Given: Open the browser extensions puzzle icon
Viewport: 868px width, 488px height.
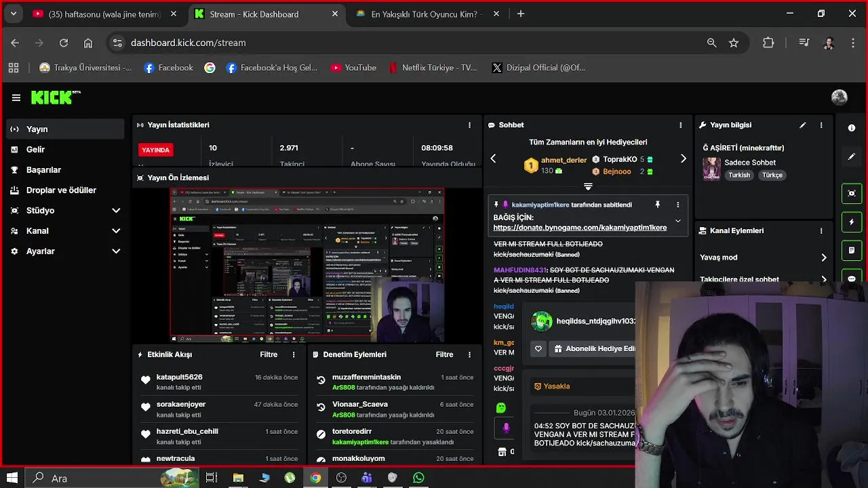Looking at the screenshot, I should click(768, 43).
